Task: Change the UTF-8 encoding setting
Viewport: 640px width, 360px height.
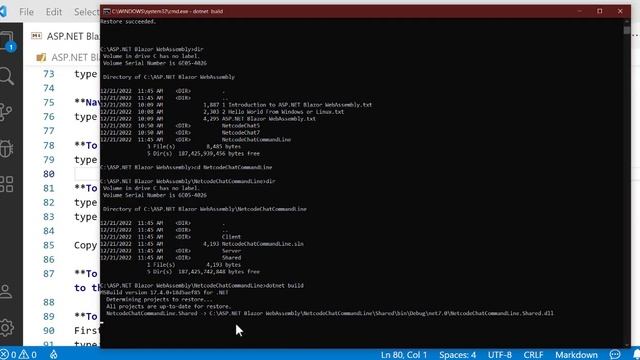Action: click(x=500, y=355)
